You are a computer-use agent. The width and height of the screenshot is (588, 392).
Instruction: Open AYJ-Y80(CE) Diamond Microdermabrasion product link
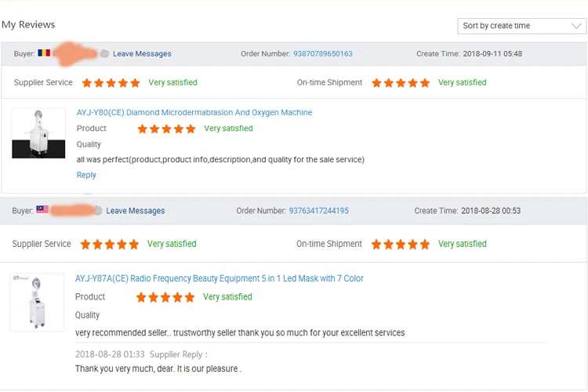pyautogui.click(x=194, y=113)
